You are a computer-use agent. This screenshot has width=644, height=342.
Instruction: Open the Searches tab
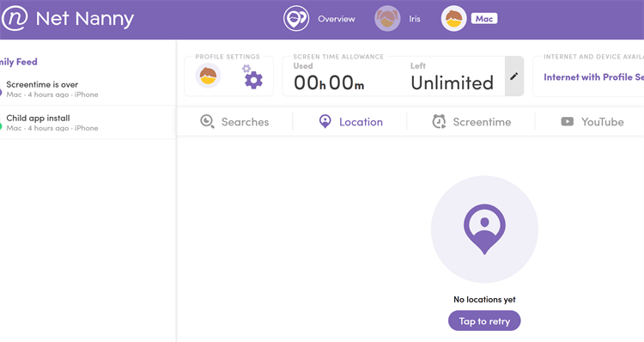click(x=234, y=122)
